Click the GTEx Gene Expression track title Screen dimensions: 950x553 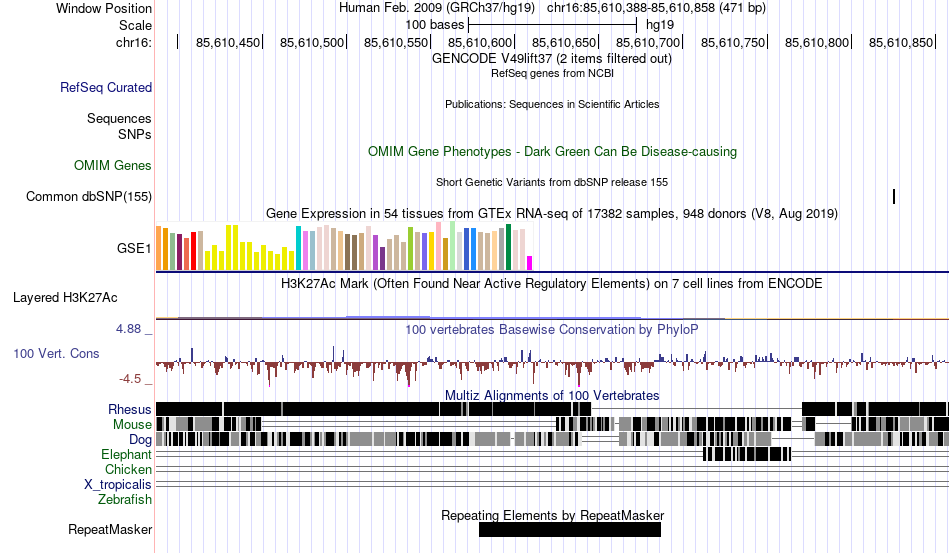pyautogui.click(x=552, y=214)
